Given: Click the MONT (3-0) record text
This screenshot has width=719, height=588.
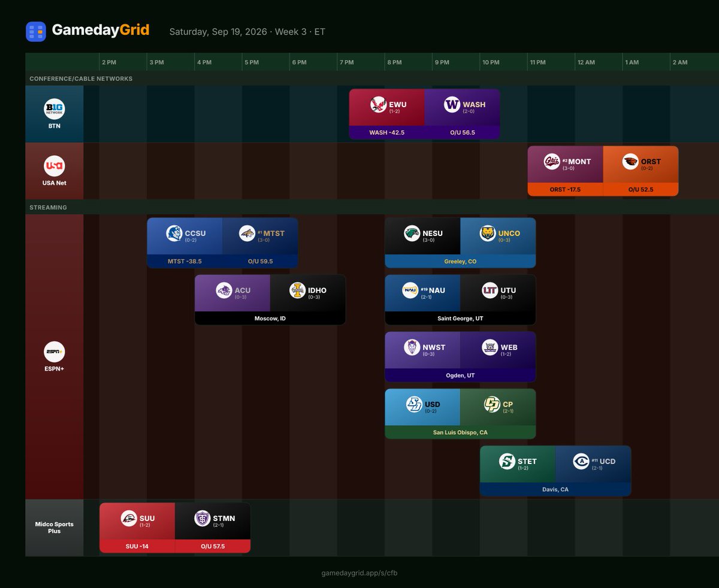Looking at the screenshot, I should 569,168.
